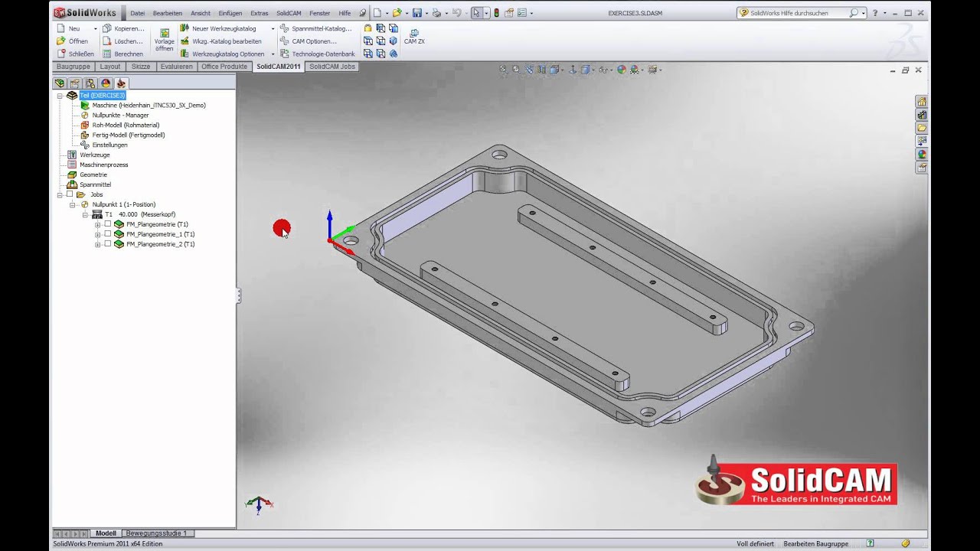Open the Custom Properties task pane icon

(922, 167)
